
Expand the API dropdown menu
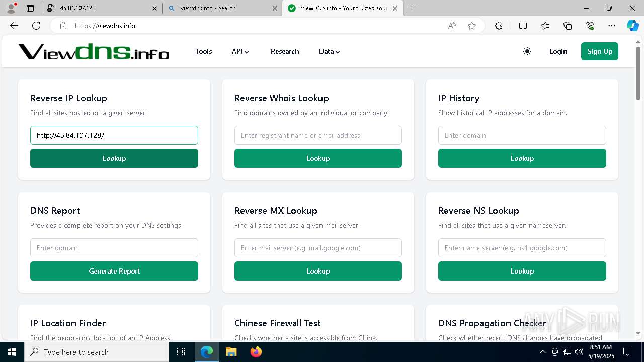point(240,51)
